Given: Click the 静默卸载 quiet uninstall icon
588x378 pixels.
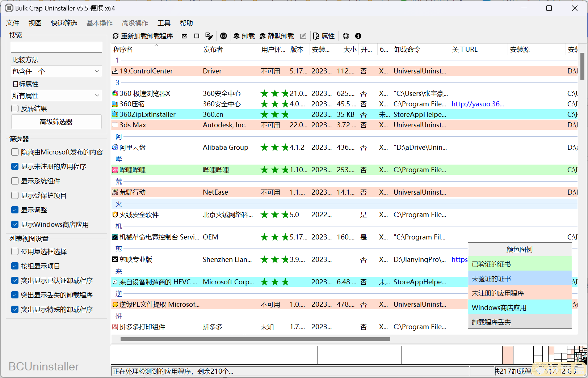Looking at the screenshot, I should (x=262, y=36).
